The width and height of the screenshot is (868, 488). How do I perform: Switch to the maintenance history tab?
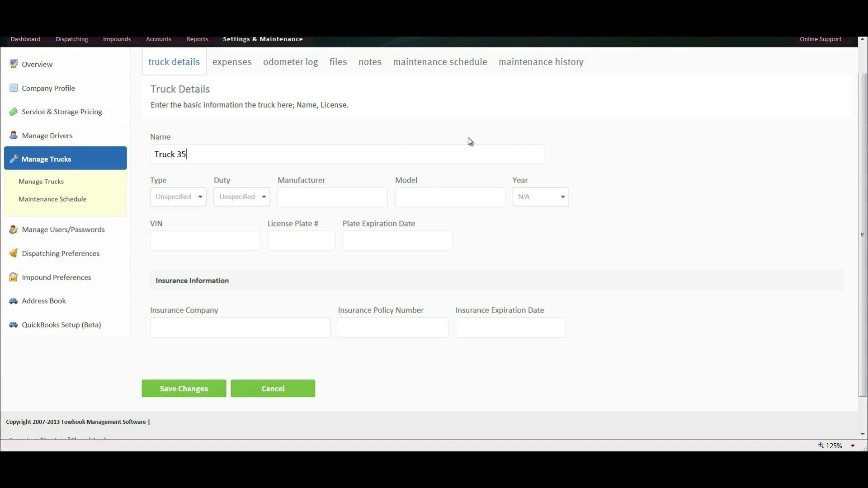click(541, 62)
